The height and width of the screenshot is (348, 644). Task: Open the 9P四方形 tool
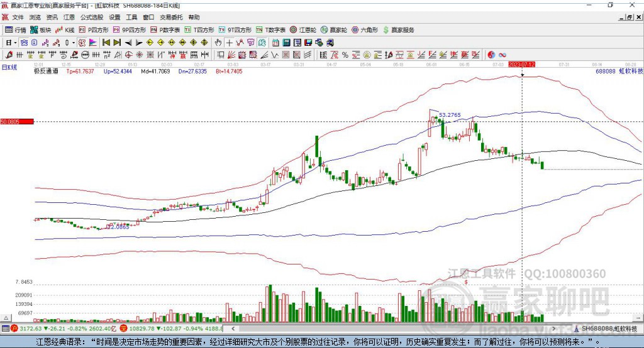130,30
